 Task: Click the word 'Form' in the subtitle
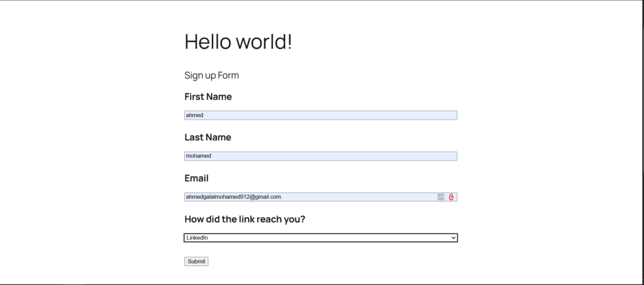click(x=228, y=76)
